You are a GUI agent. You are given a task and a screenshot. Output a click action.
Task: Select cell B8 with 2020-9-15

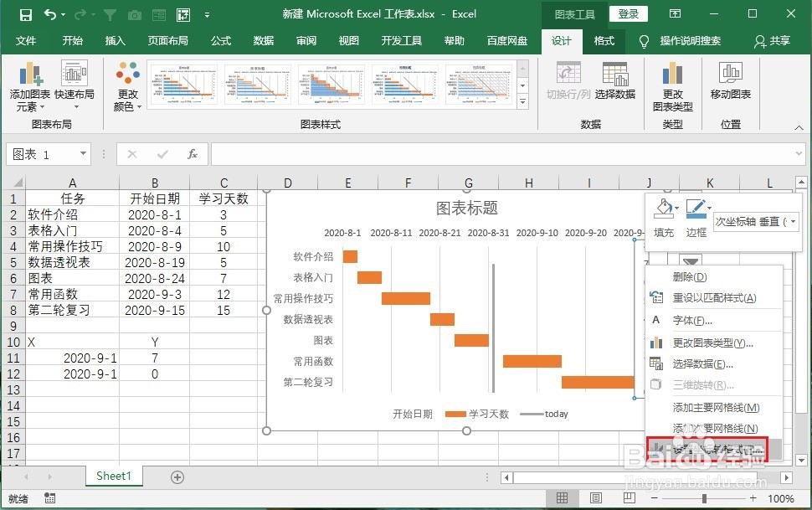pyautogui.click(x=154, y=310)
